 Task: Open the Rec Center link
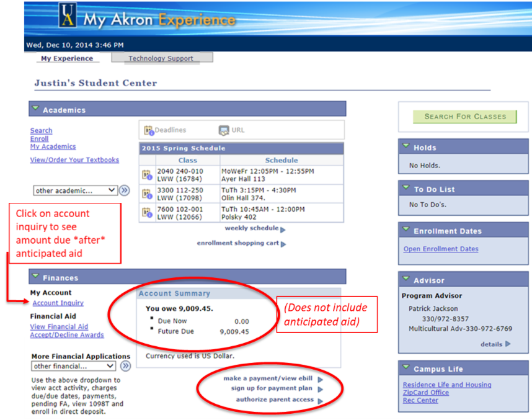coord(420,400)
